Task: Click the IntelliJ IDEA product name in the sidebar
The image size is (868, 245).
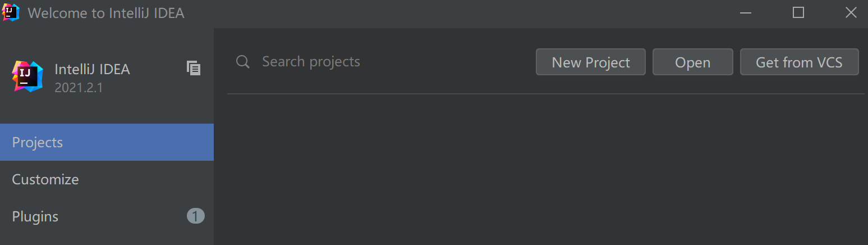Action: pos(92,70)
